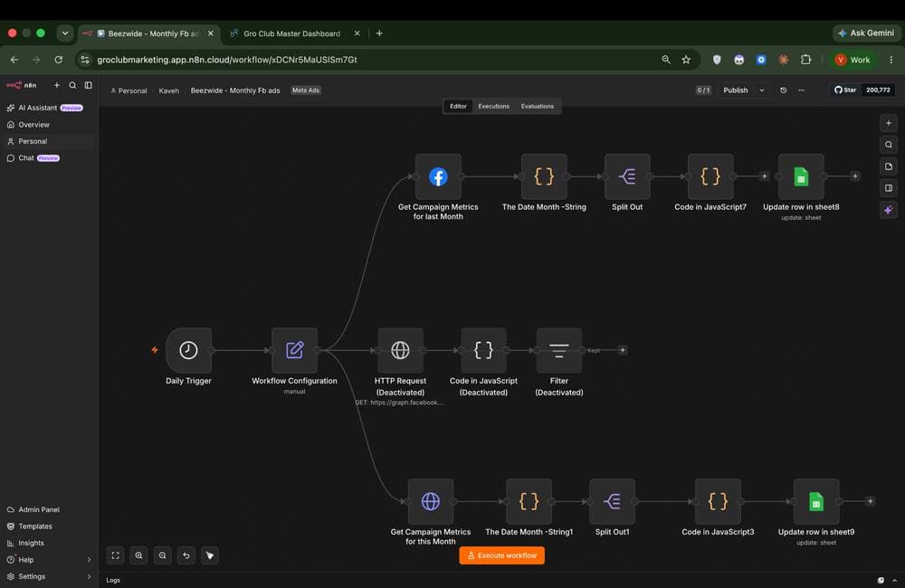The height and width of the screenshot is (588, 905).
Task: Select The Date Month -String code node
Action: click(544, 176)
